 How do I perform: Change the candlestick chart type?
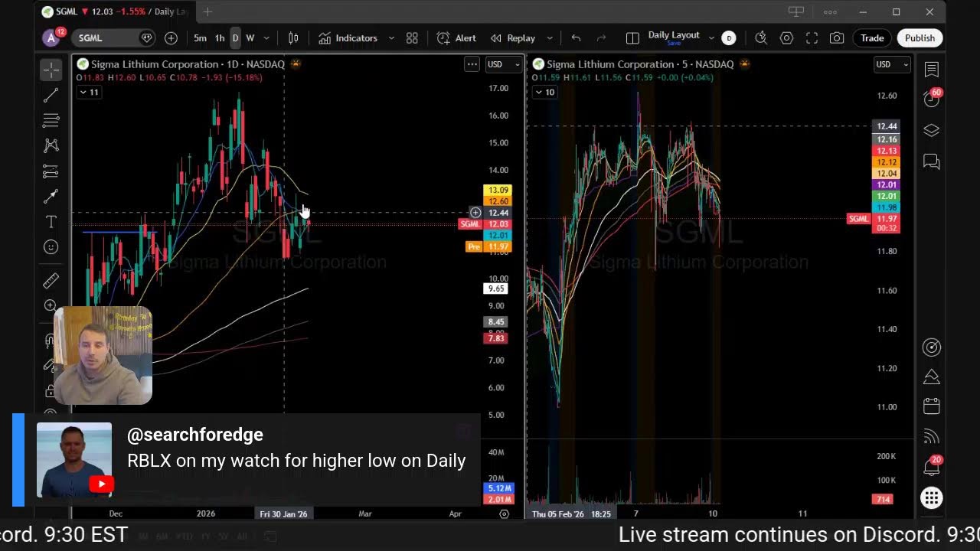[x=293, y=38]
